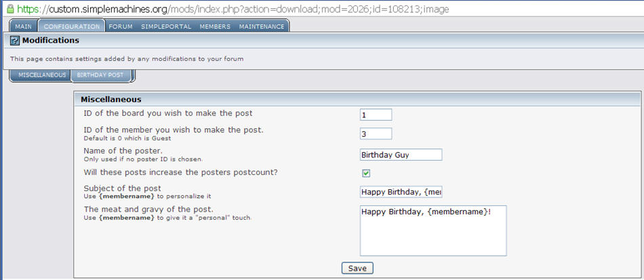644x280 pixels.
Task: Focus the member ID input field
Action: (x=376, y=134)
